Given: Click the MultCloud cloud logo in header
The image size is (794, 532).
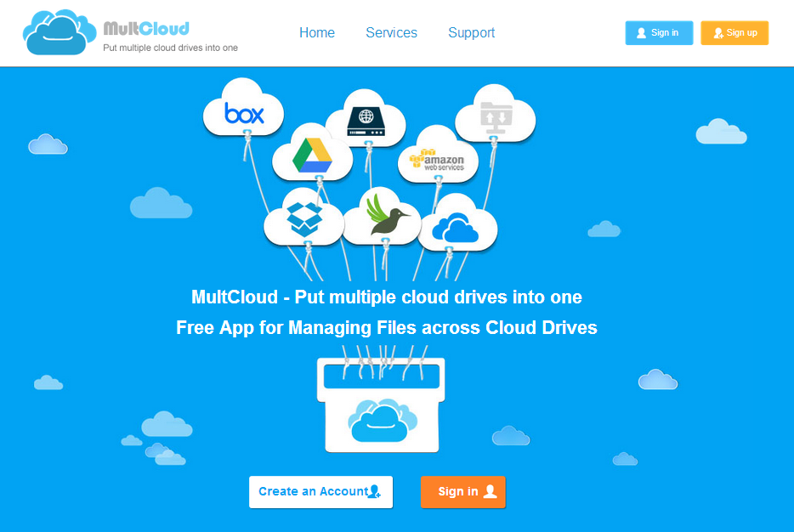Looking at the screenshot, I should pos(60,32).
